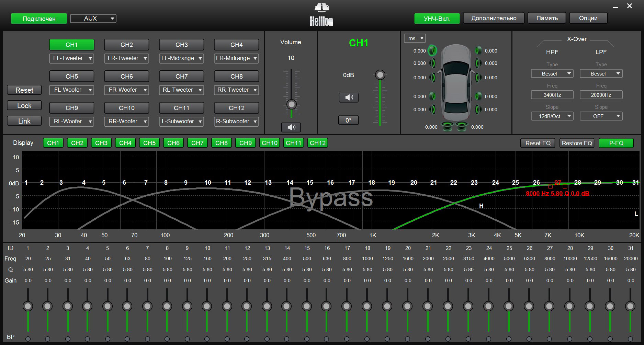Viewport: 644px width, 345px height.
Task: Open the LPF Slope OFF dropdown
Action: click(x=601, y=116)
